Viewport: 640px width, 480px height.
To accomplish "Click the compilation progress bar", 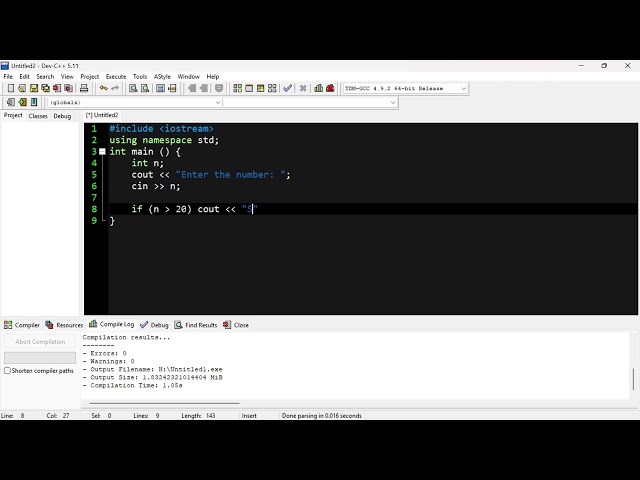I will [40, 358].
